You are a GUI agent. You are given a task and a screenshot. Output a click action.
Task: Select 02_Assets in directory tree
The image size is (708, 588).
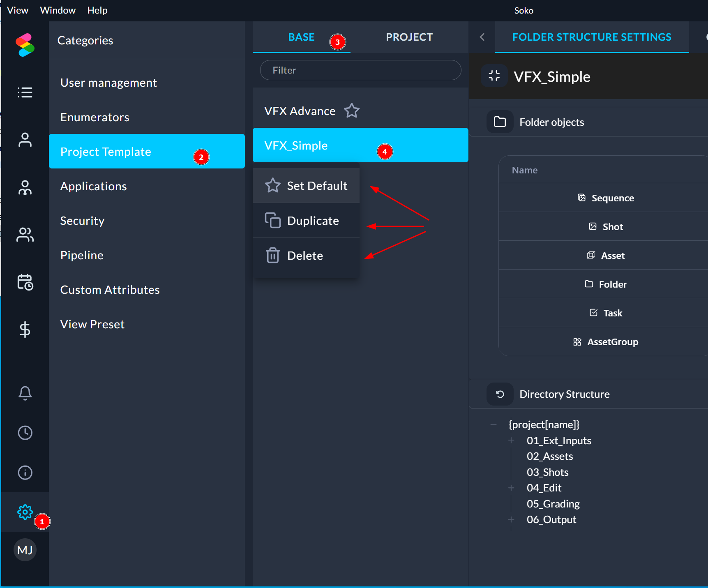point(550,456)
